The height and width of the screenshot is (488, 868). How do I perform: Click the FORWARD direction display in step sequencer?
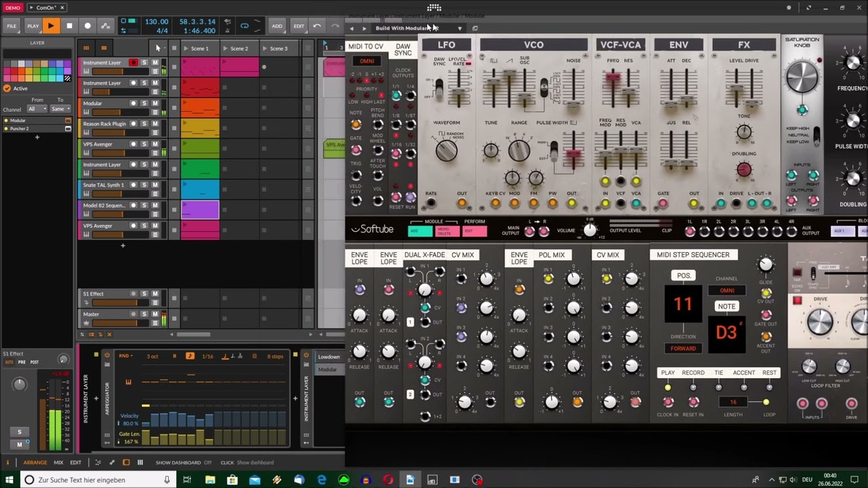(683, 348)
